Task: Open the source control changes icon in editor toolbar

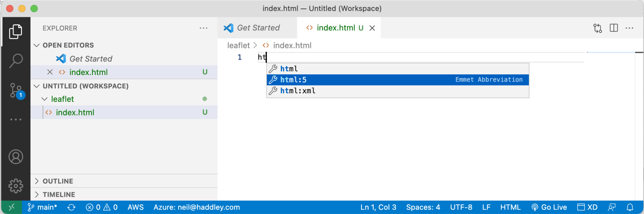Action: coord(598,28)
